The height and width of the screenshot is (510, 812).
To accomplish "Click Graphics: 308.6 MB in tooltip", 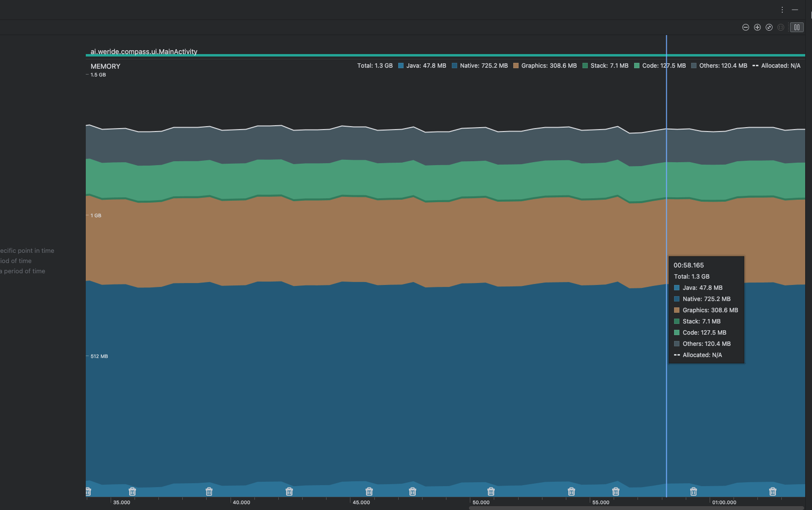I will coord(711,310).
